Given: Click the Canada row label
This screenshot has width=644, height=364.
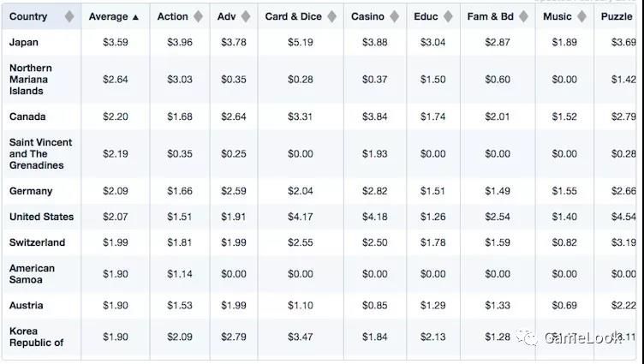Looking at the screenshot, I should pos(27,116).
